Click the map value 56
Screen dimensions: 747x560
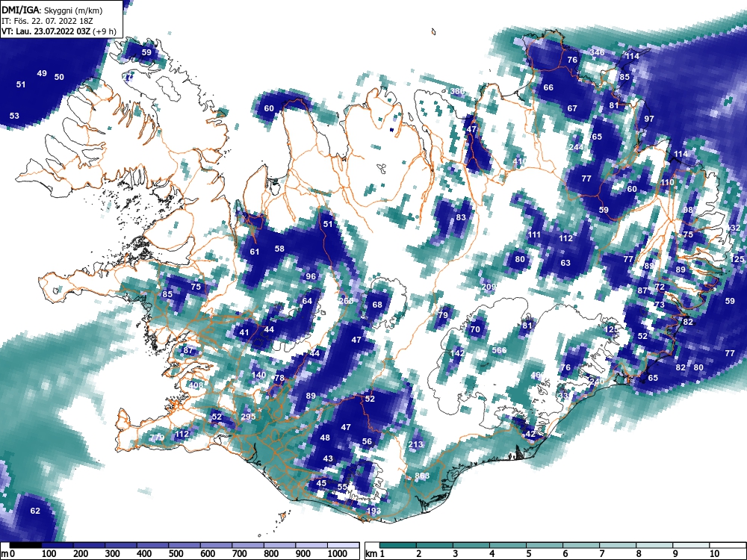[367, 441]
